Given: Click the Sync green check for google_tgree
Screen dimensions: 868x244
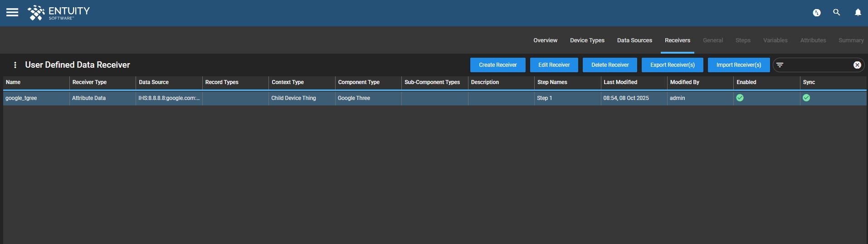Looking at the screenshot, I should tap(806, 98).
